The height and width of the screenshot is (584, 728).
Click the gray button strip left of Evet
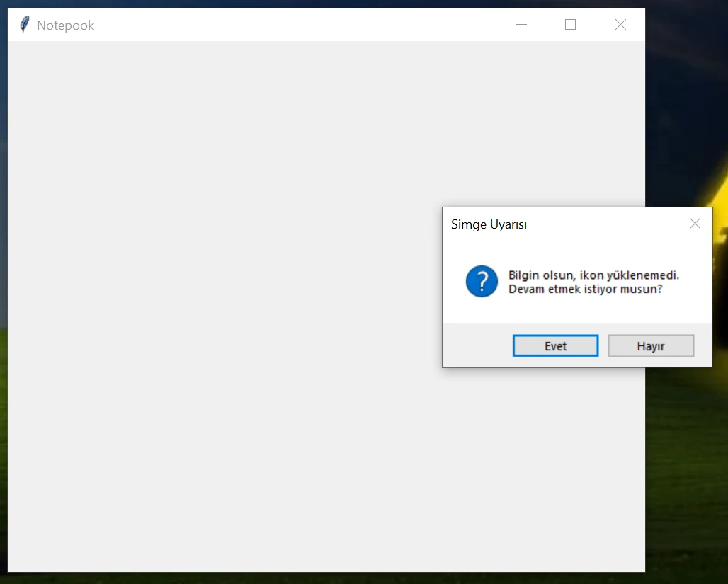point(474,345)
